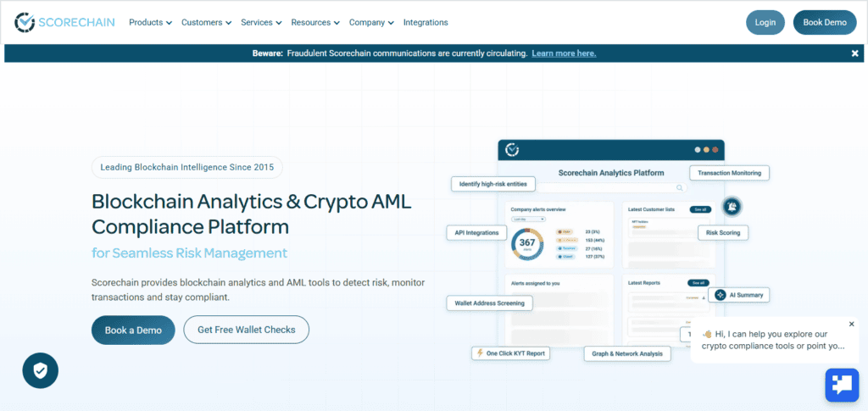Image resolution: width=868 pixels, height=411 pixels.
Task: Click the API Integrations label
Action: tap(476, 233)
